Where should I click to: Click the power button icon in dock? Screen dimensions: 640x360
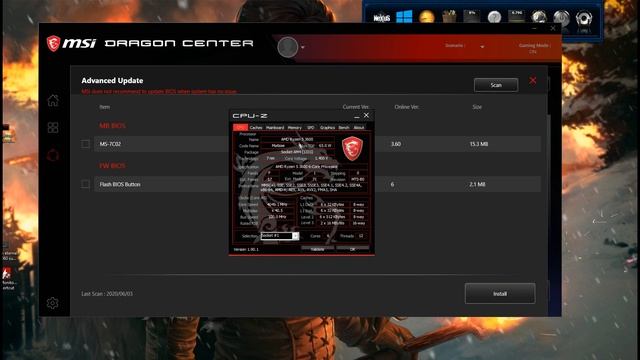pyautogui.click(x=561, y=18)
